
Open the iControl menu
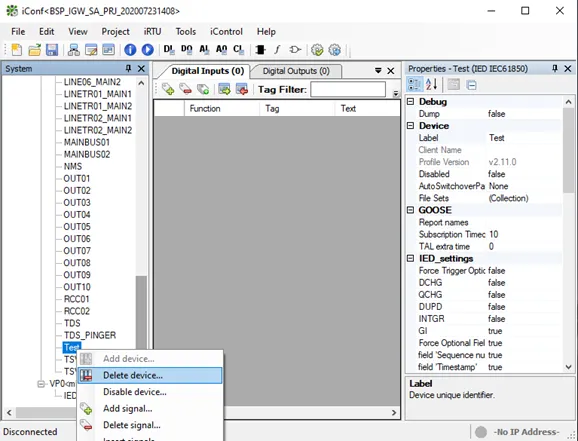coord(226,32)
